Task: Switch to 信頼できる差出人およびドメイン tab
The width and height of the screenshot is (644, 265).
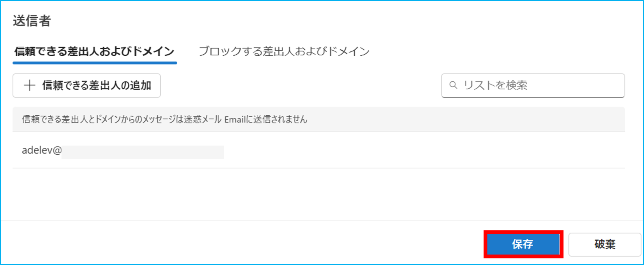Action: (94, 51)
